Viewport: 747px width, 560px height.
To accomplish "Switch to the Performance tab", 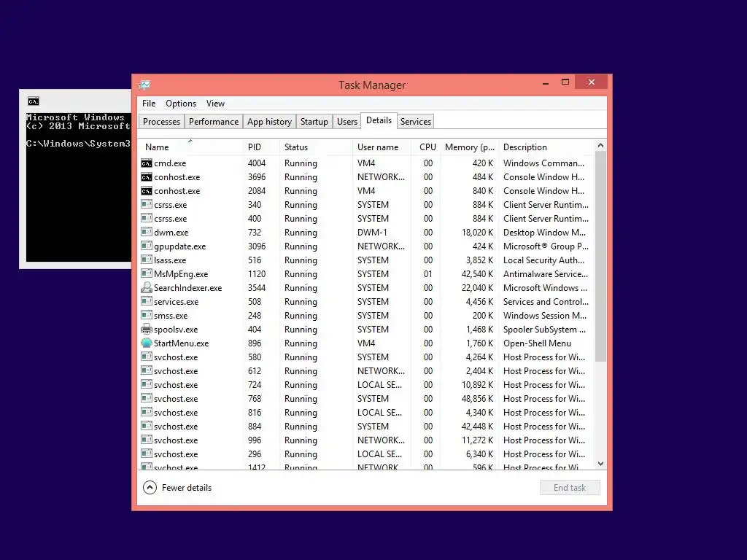I will pos(214,122).
